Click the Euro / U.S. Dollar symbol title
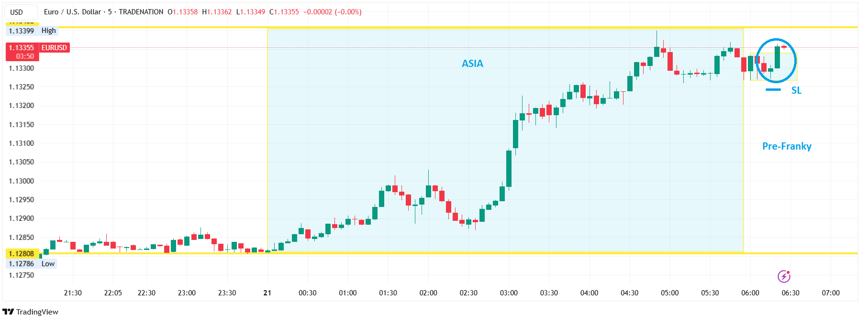Screen dimensions: 868x336 tap(72, 12)
